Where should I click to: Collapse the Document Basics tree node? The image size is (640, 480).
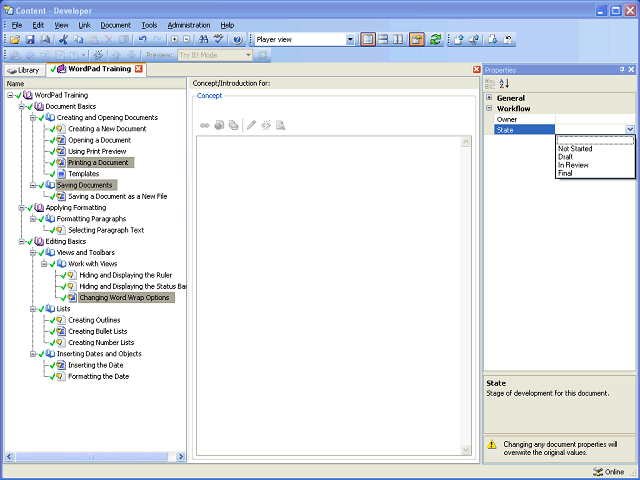[21, 107]
